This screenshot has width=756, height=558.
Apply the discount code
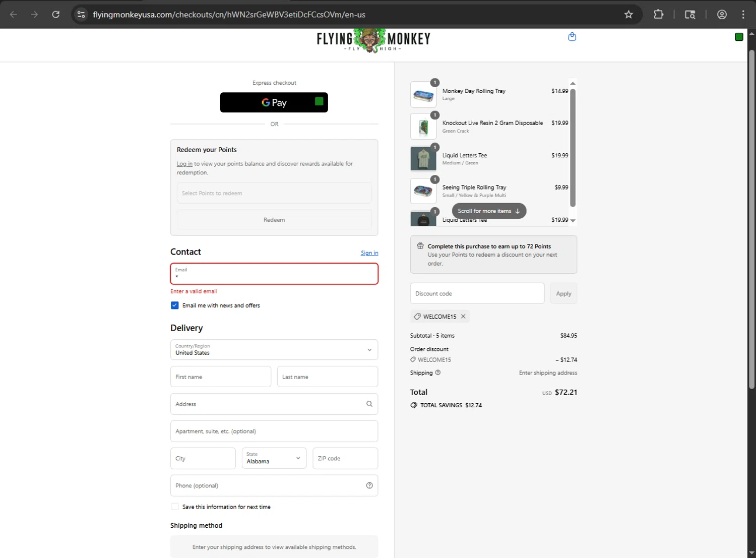point(563,293)
